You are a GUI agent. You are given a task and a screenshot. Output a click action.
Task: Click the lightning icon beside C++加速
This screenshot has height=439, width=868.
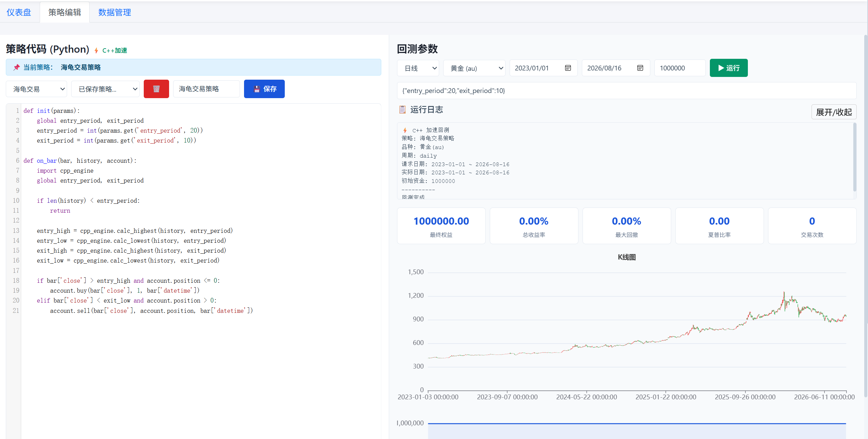pyautogui.click(x=97, y=51)
